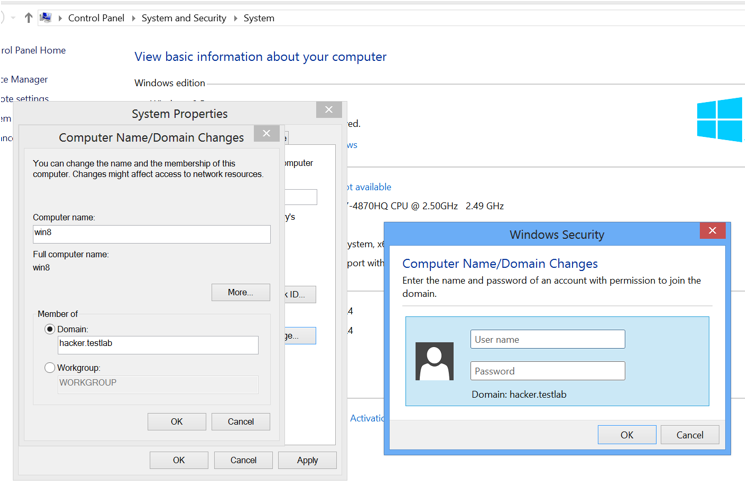Click the 'Member of' group label

58,314
